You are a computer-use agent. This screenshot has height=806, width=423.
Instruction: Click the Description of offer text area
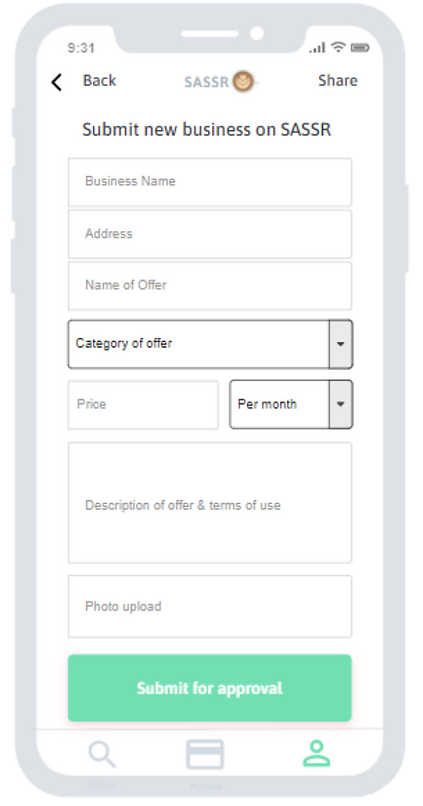210,503
